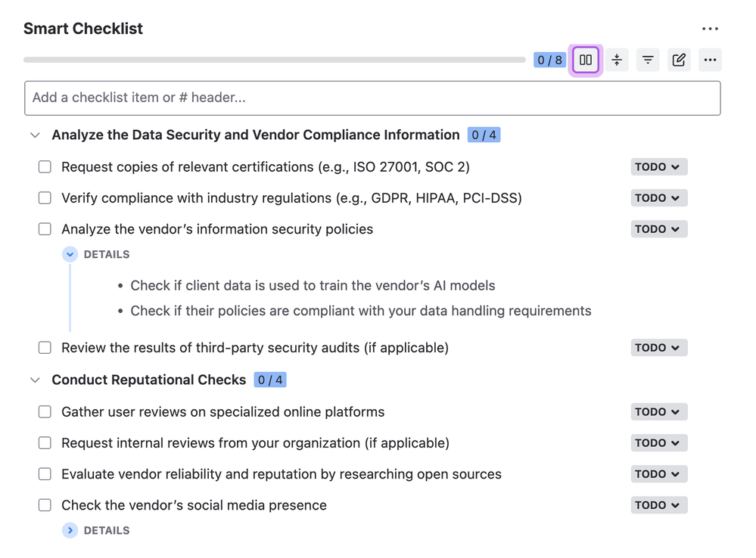
Task: Open the Smart Checklist header ellipsis menu
Action: point(710,28)
